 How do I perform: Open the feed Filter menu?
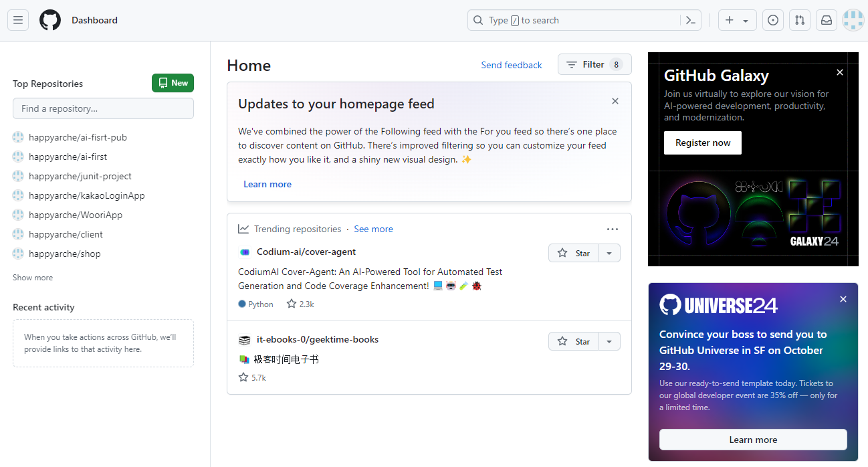pos(594,64)
